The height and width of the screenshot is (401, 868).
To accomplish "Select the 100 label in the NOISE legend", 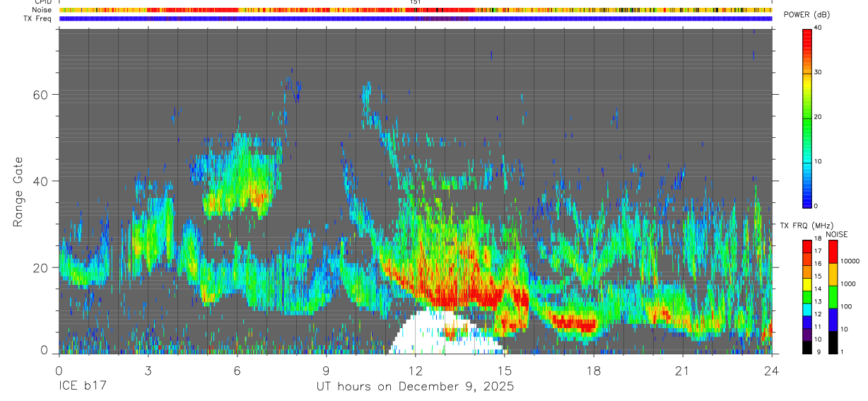I will pyautogui.click(x=846, y=306).
